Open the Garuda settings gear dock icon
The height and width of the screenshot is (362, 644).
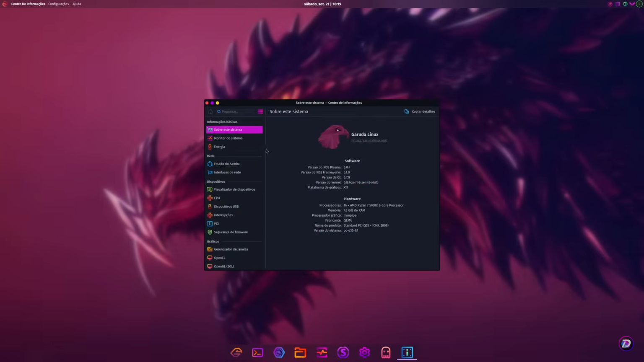pyautogui.click(x=364, y=352)
